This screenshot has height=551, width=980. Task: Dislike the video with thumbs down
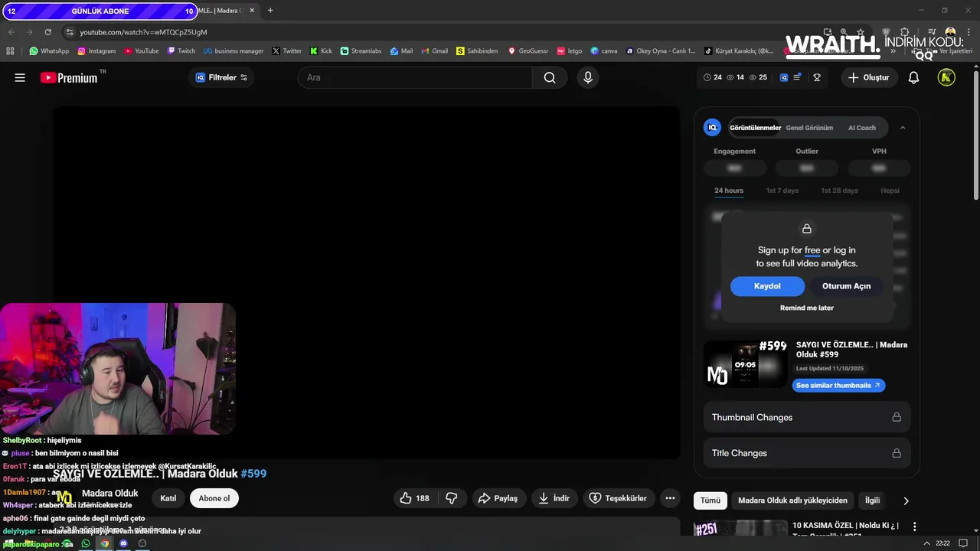(x=452, y=498)
